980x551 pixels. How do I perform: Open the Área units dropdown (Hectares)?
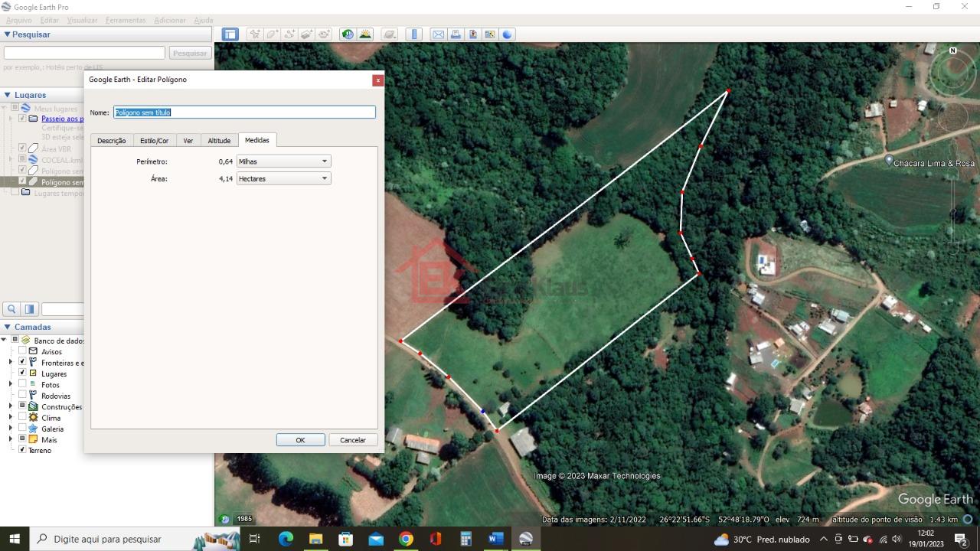(284, 178)
